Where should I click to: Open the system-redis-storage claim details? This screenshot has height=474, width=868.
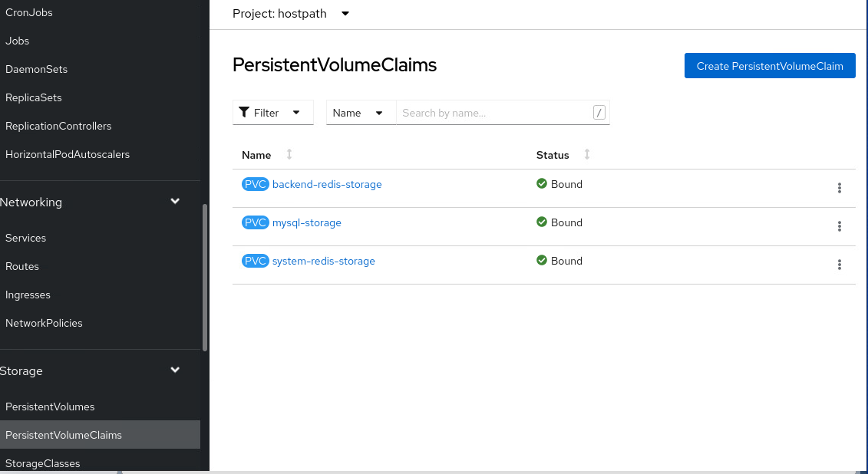(323, 261)
